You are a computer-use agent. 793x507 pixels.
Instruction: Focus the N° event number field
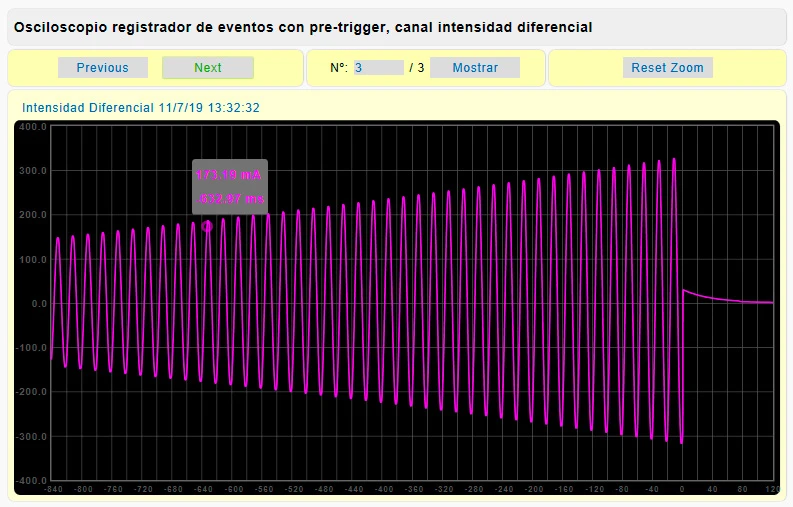coord(378,68)
